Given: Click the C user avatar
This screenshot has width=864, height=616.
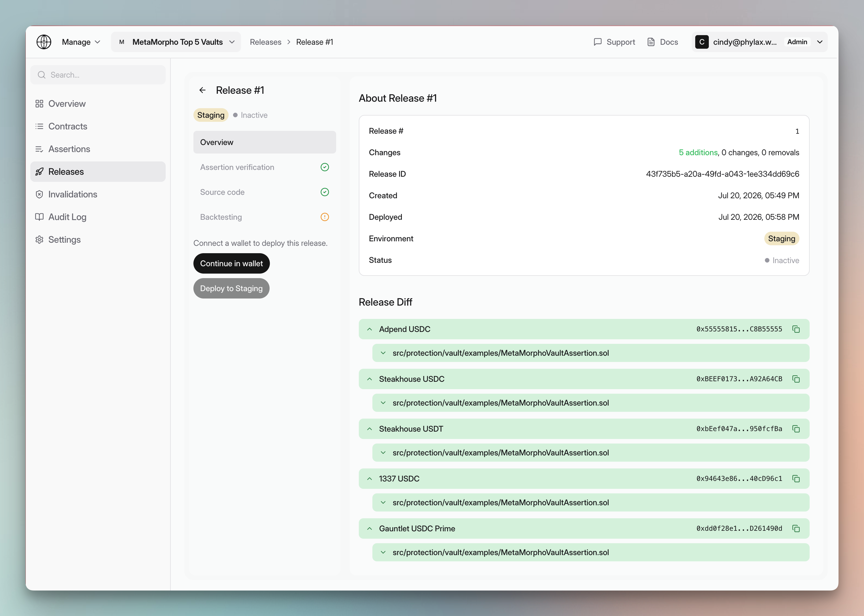Looking at the screenshot, I should tap(702, 42).
